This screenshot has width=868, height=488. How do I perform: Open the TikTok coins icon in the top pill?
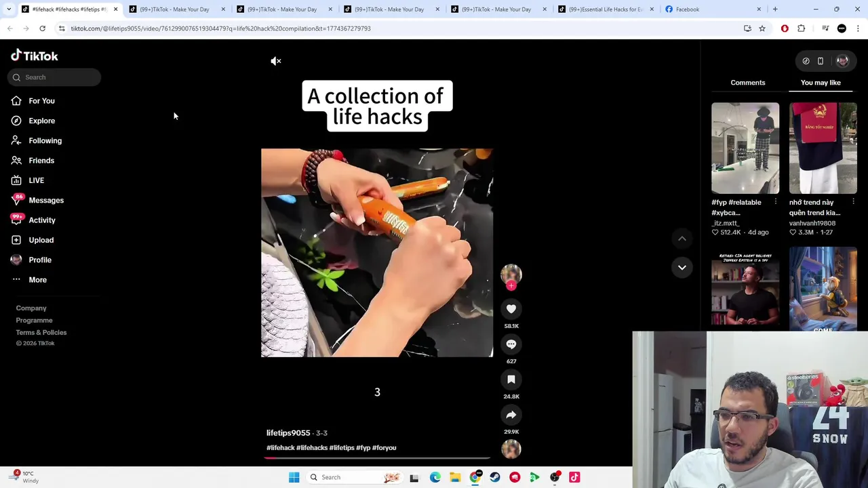(x=806, y=61)
